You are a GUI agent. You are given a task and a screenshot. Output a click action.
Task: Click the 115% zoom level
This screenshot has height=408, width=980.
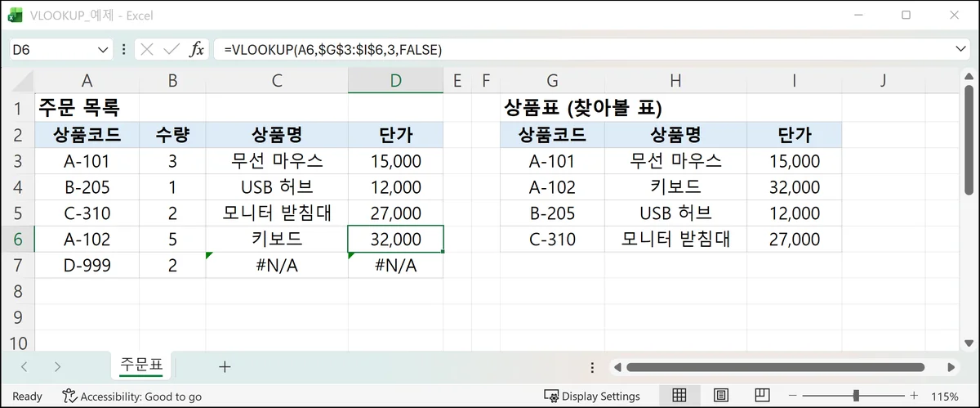click(946, 396)
